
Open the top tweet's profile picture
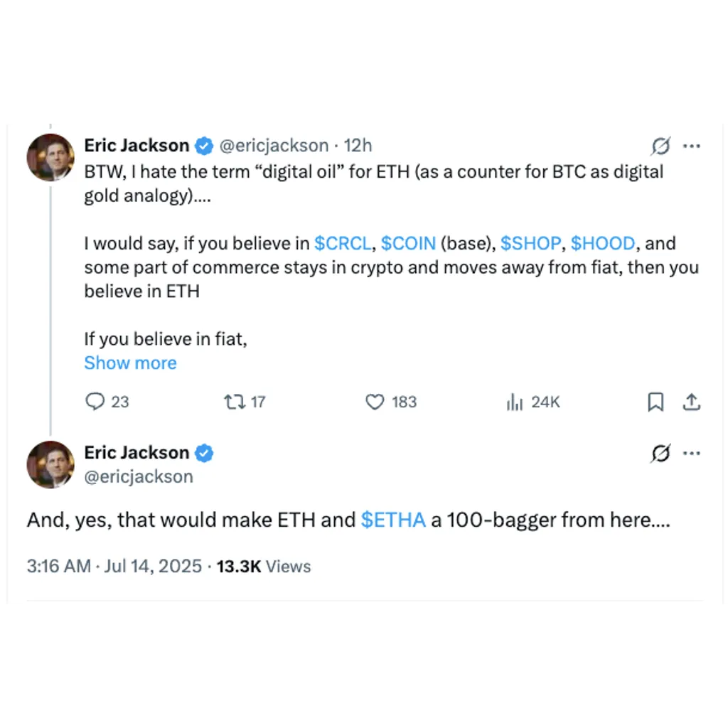pyautogui.click(x=50, y=157)
